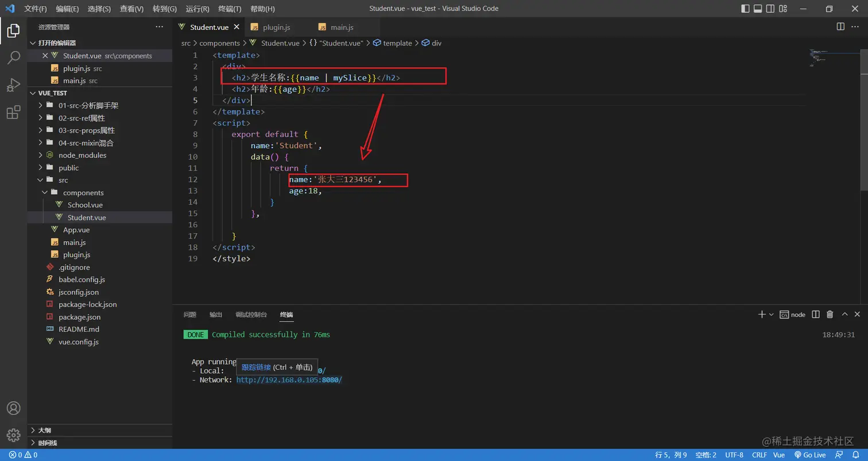Image resolution: width=868 pixels, height=461 pixels.
Task: Create a new terminal with plus icon
Action: pos(762,315)
